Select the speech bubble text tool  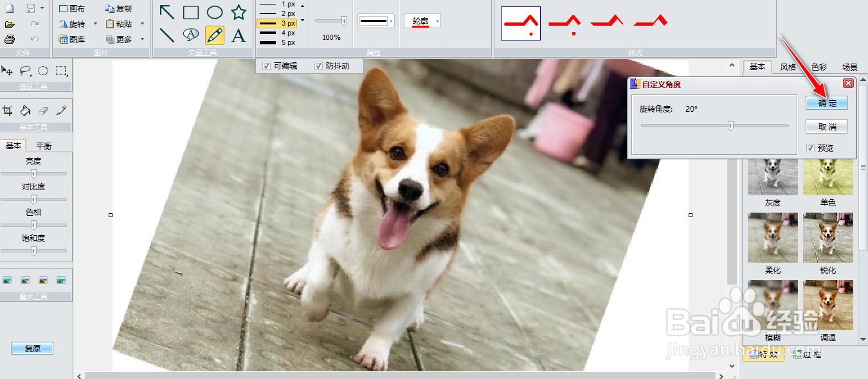[x=191, y=35]
